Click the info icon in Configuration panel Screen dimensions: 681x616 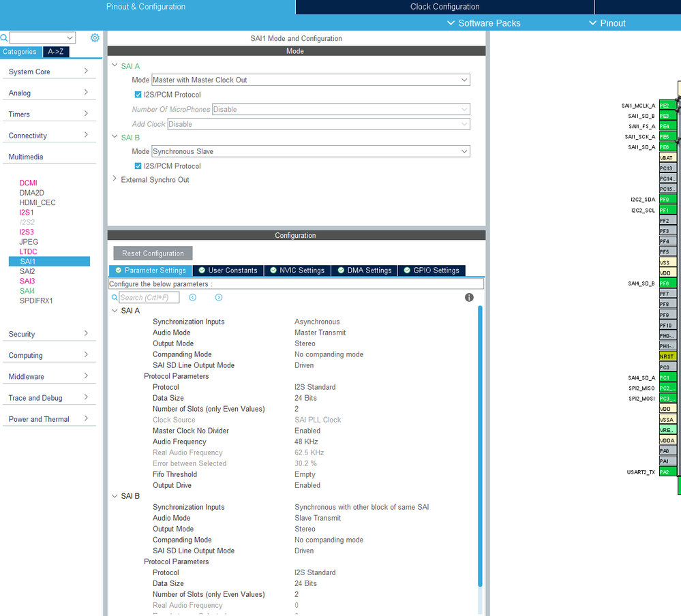click(x=469, y=297)
